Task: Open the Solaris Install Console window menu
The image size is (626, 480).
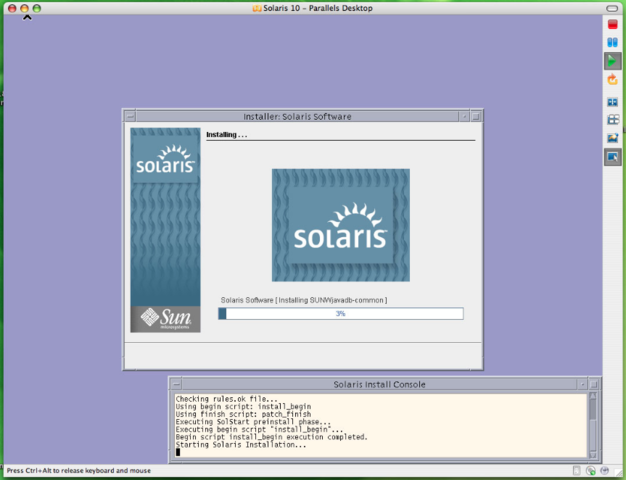Action: coord(176,385)
